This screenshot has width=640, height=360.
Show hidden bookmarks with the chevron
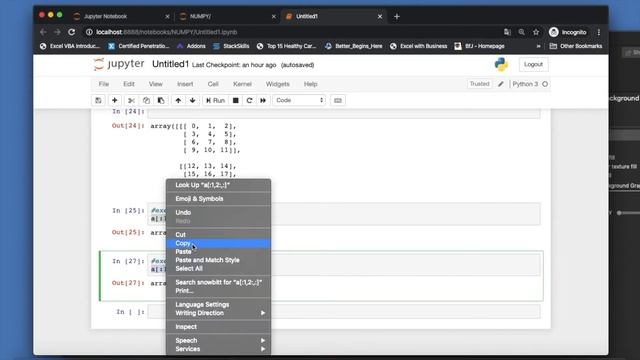coord(539,46)
